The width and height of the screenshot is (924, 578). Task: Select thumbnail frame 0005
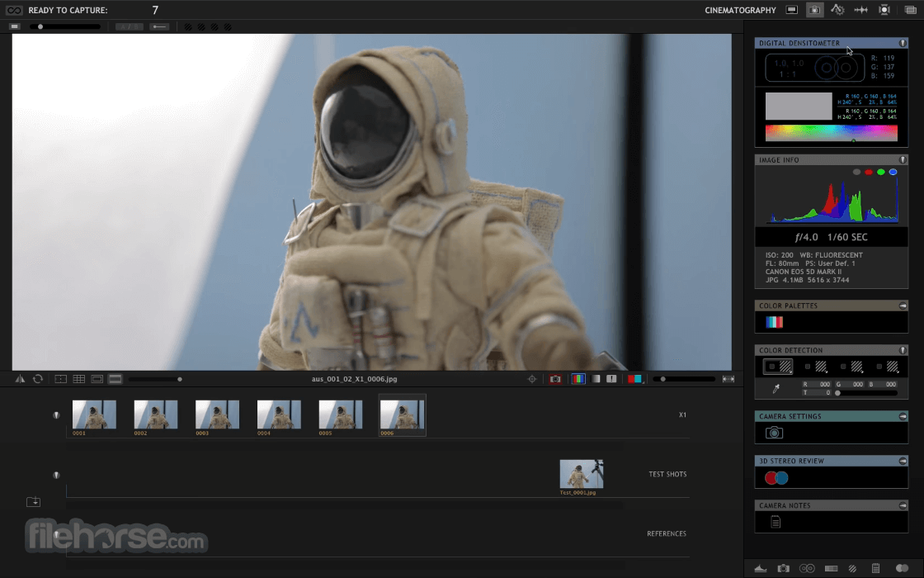(x=341, y=415)
